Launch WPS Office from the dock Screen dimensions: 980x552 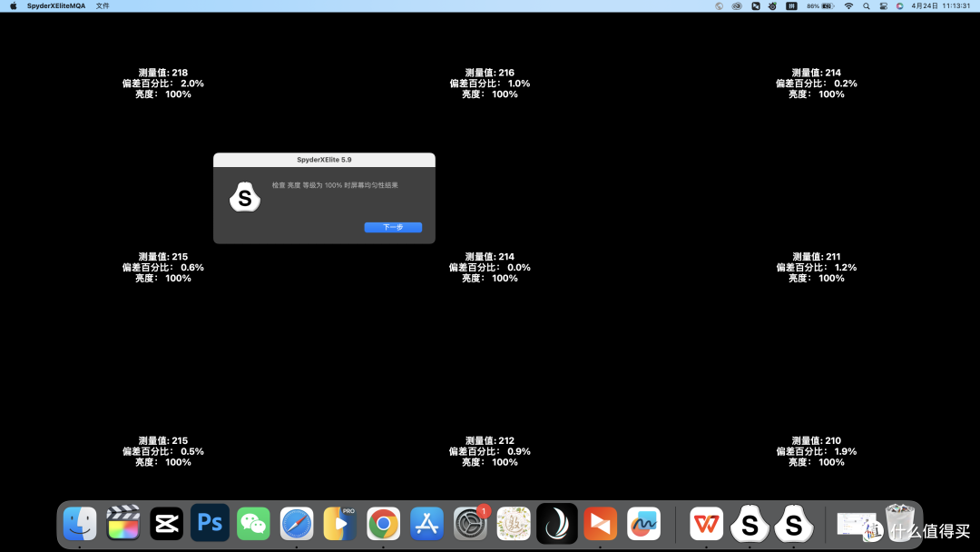[706, 523]
